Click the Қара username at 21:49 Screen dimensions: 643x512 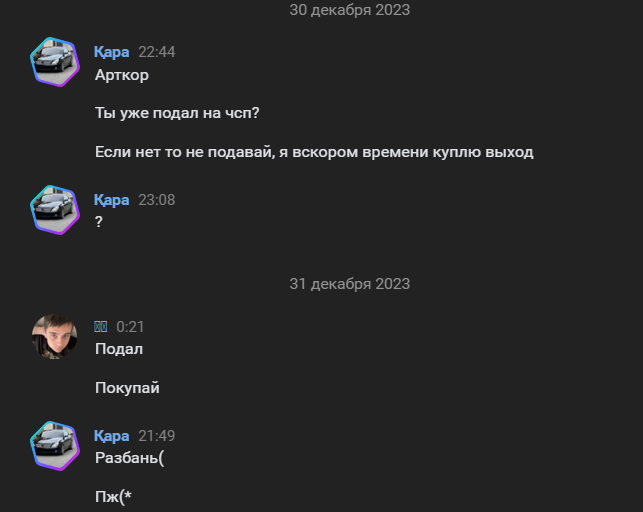tap(111, 436)
